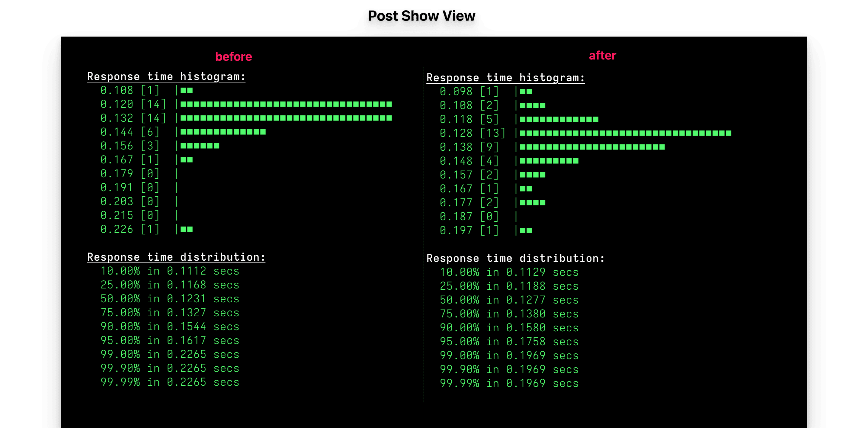Click the pink 'before' label
Screen dimensions: 868x428
point(233,56)
